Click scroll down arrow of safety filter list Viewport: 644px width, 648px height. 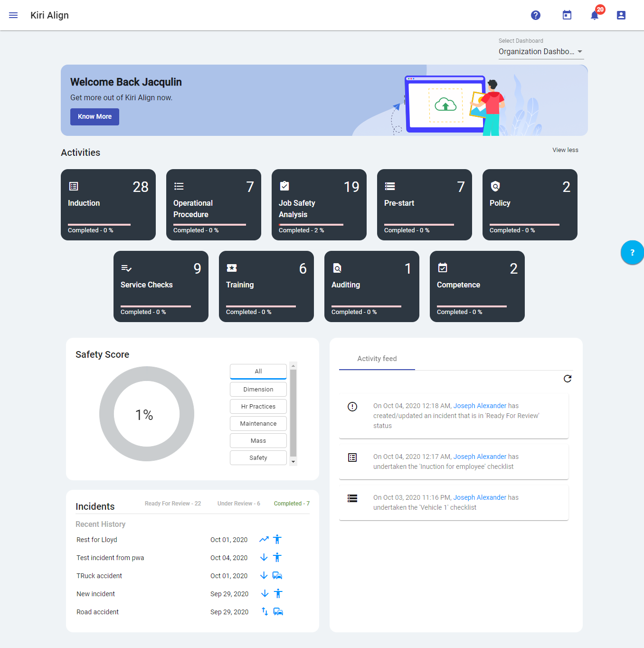[x=294, y=462]
